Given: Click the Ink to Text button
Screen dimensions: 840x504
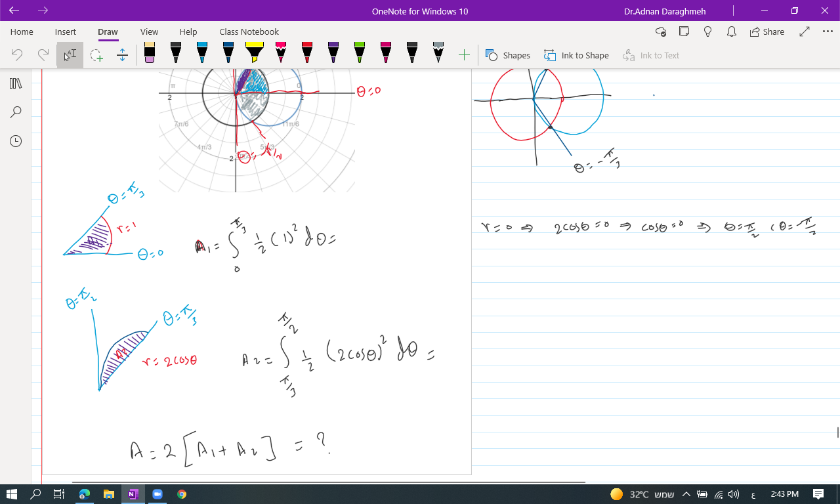Looking at the screenshot, I should (x=651, y=55).
